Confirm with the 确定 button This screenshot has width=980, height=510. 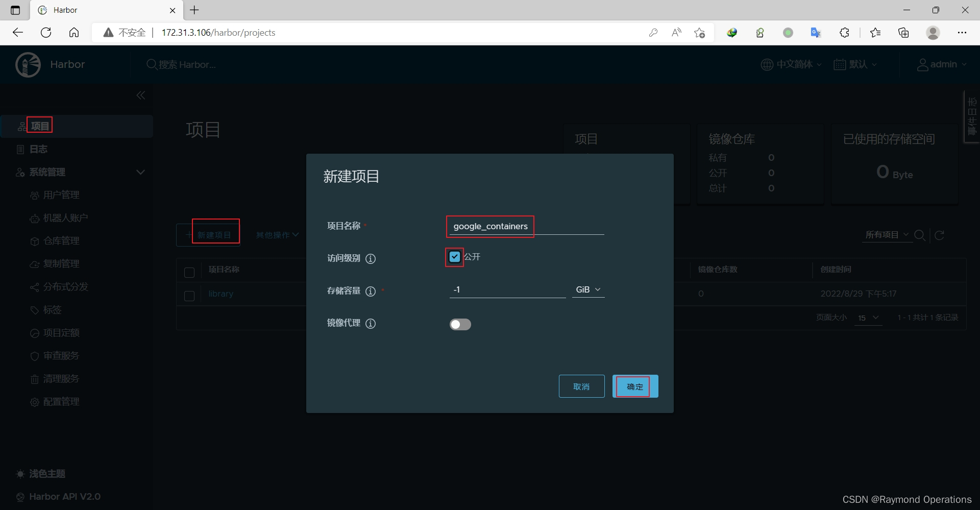coord(635,386)
